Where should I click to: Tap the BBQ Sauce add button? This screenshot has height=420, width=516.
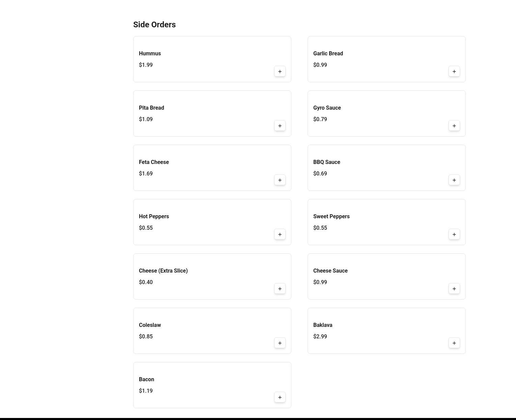pyautogui.click(x=454, y=180)
